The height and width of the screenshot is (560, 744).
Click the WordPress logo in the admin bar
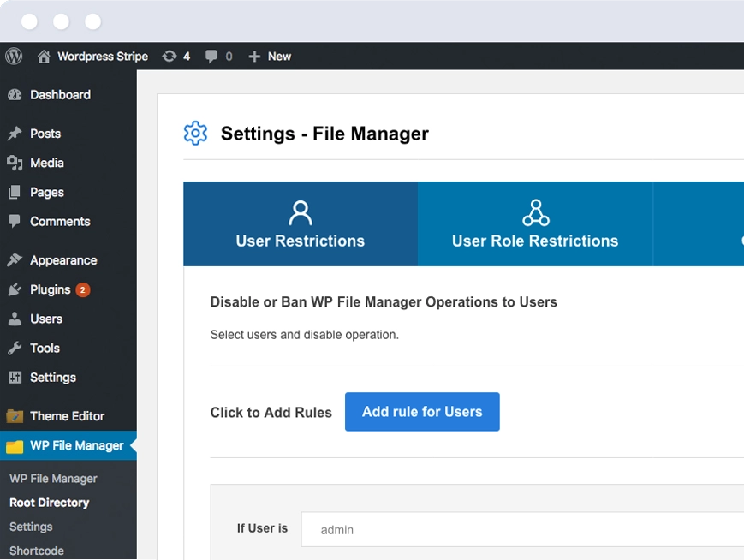[14, 56]
